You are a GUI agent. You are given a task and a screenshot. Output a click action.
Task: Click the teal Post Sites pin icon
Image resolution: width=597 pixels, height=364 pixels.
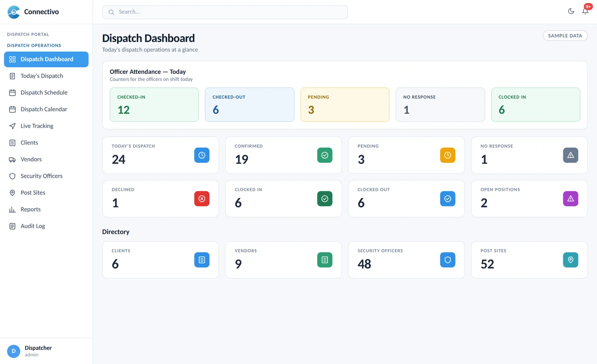571,260
